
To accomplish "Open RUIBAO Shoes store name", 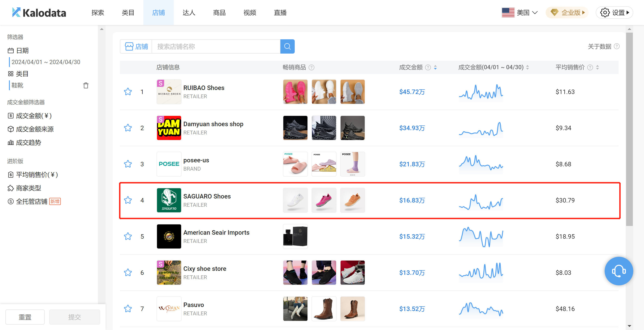I will click(x=204, y=88).
